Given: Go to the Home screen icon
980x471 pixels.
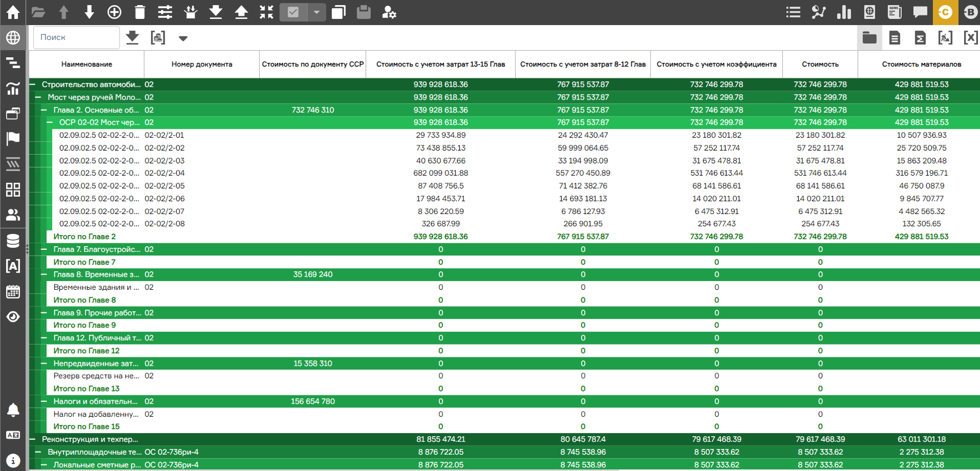Looking at the screenshot, I should tap(13, 12).
